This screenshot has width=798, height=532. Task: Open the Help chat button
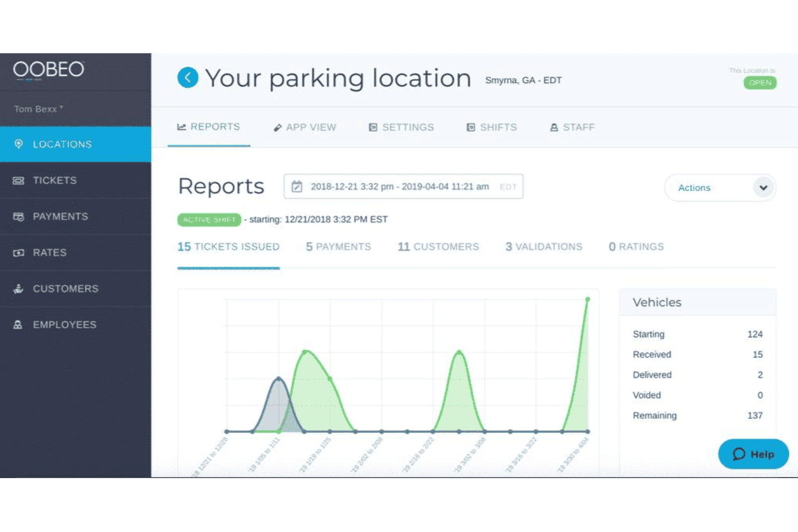pos(753,454)
